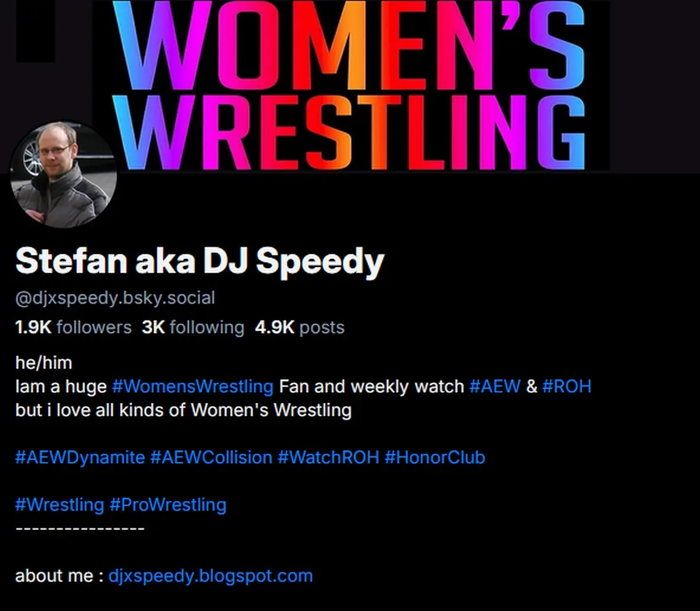Open the #AEW hashtag in bio
The height and width of the screenshot is (611, 700).
(495, 386)
